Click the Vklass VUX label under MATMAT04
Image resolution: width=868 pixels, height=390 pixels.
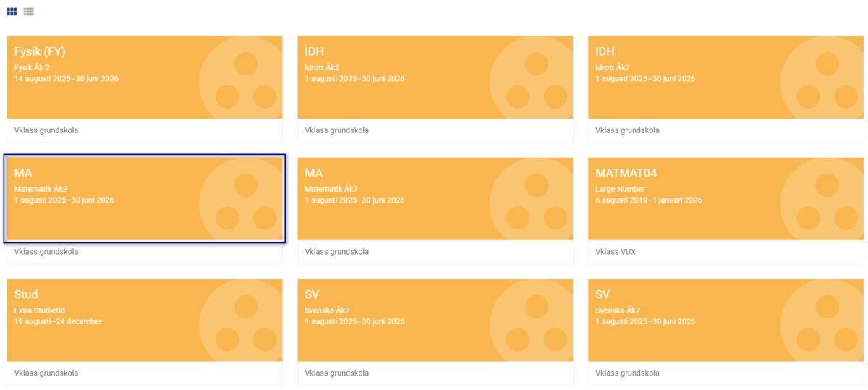point(616,252)
